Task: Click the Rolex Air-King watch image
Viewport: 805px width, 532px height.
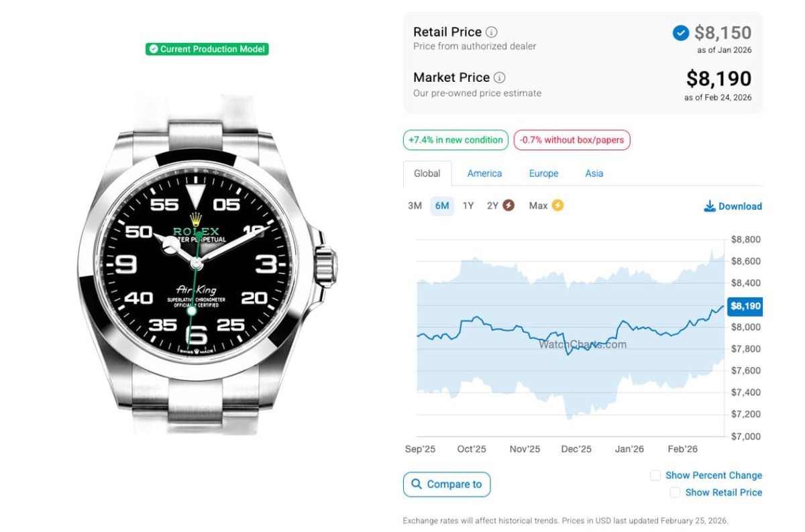Action: [x=201, y=265]
